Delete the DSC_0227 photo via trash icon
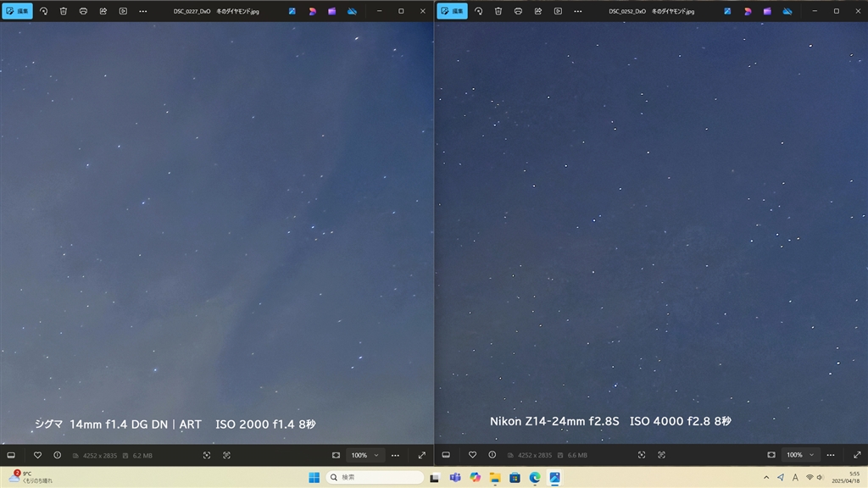The height and width of the screenshot is (488, 868). tap(64, 11)
